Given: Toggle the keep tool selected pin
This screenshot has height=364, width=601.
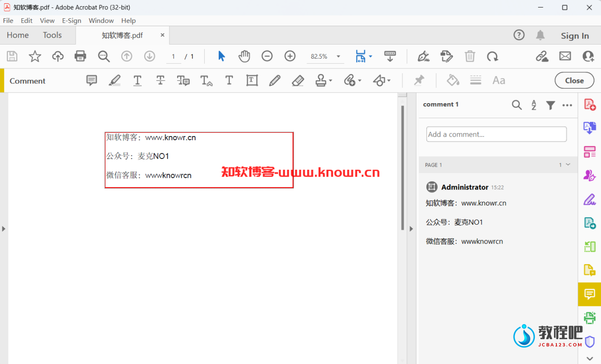Looking at the screenshot, I should coord(419,81).
